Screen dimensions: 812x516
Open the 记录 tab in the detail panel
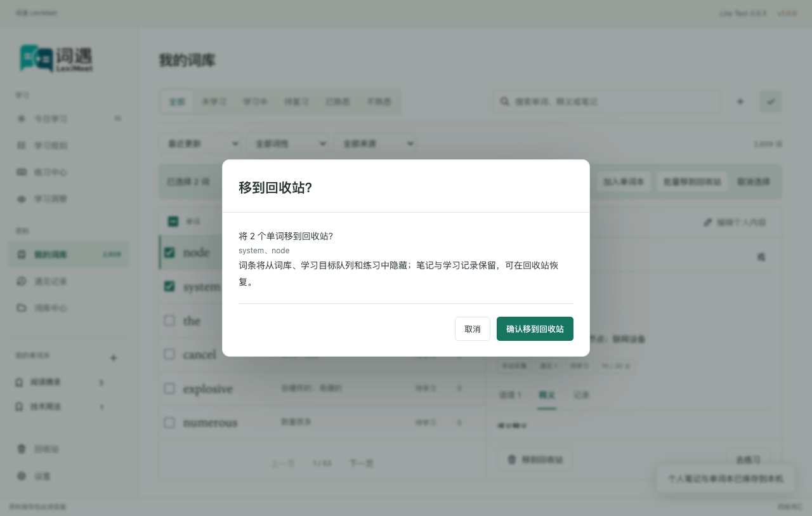[x=581, y=395]
